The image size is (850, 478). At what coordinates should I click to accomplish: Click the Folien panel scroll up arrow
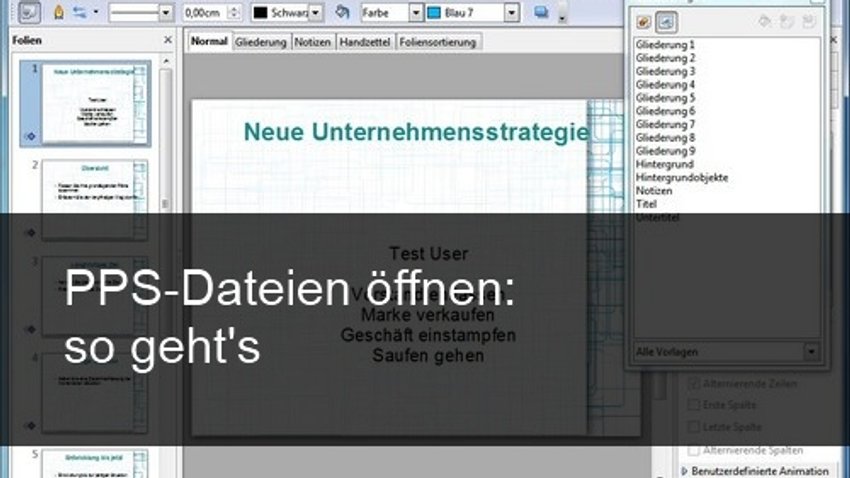[x=166, y=61]
